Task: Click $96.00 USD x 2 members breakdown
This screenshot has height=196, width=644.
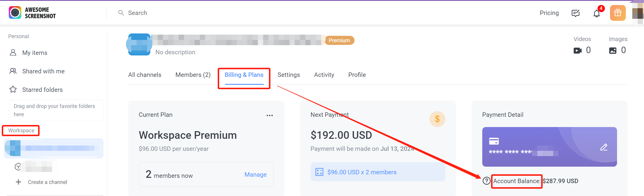Action: 378,172
